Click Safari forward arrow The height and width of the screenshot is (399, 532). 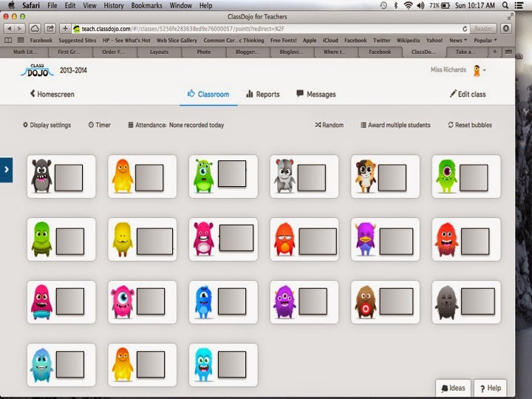(x=20, y=29)
